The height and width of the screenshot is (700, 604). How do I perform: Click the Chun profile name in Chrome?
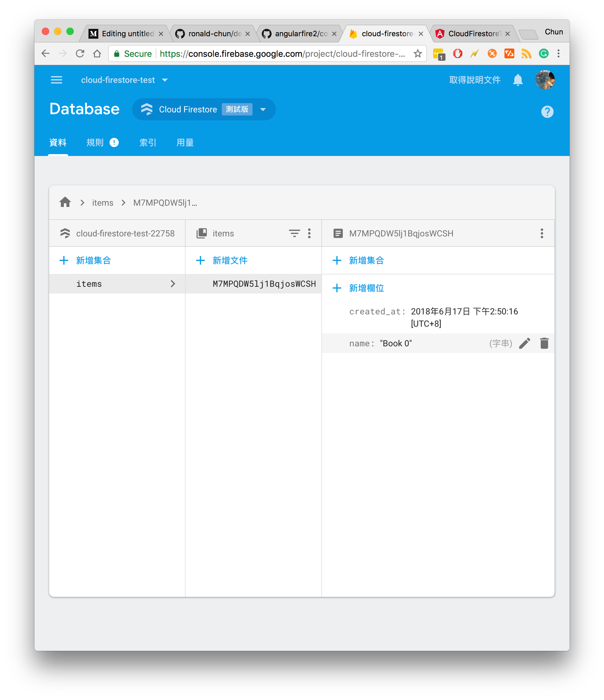553,32
